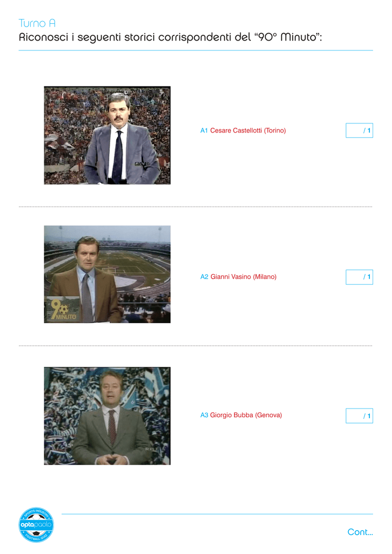Viewport: 392px width, 554px height.
Task: Select the Cesare Castellotti (Torino) answer
Action: (248, 130)
